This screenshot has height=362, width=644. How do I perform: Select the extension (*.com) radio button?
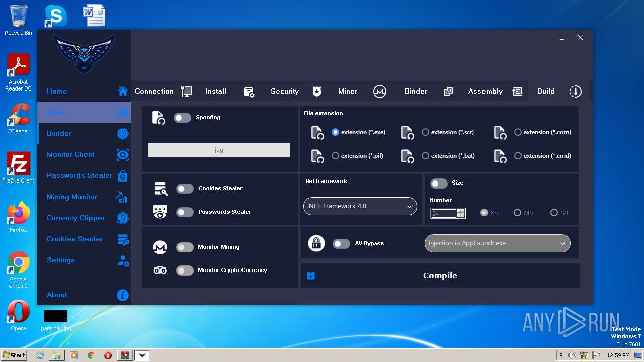[518, 132]
